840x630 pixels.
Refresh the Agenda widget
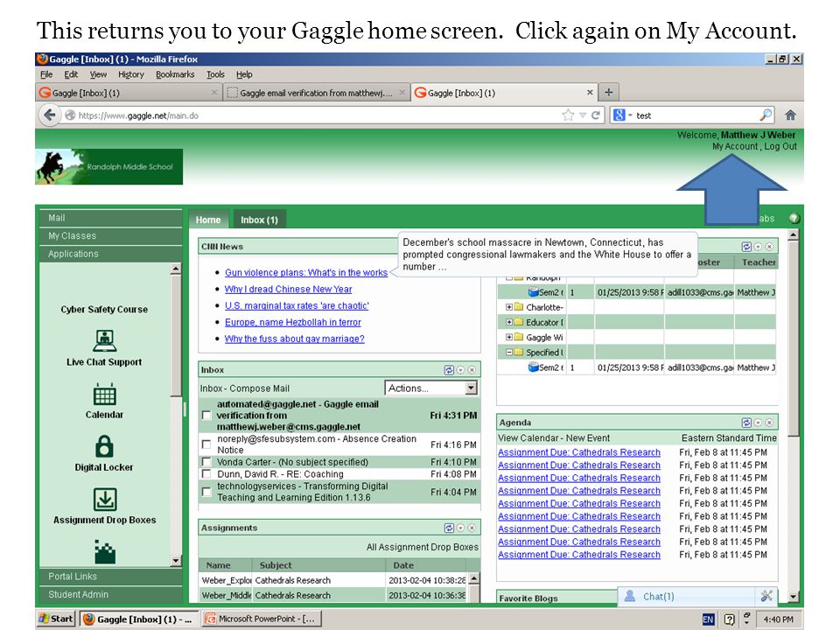(746, 423)
